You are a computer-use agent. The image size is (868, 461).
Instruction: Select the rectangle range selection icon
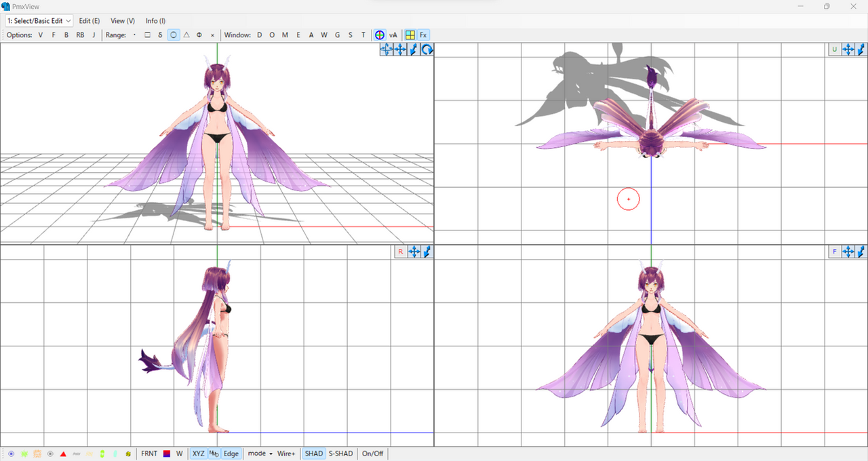[147, 35]
